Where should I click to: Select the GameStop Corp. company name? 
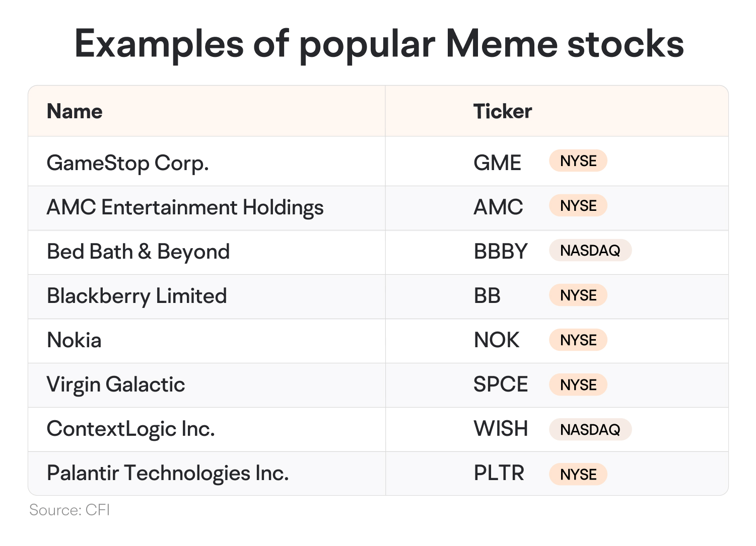(127, 163)
